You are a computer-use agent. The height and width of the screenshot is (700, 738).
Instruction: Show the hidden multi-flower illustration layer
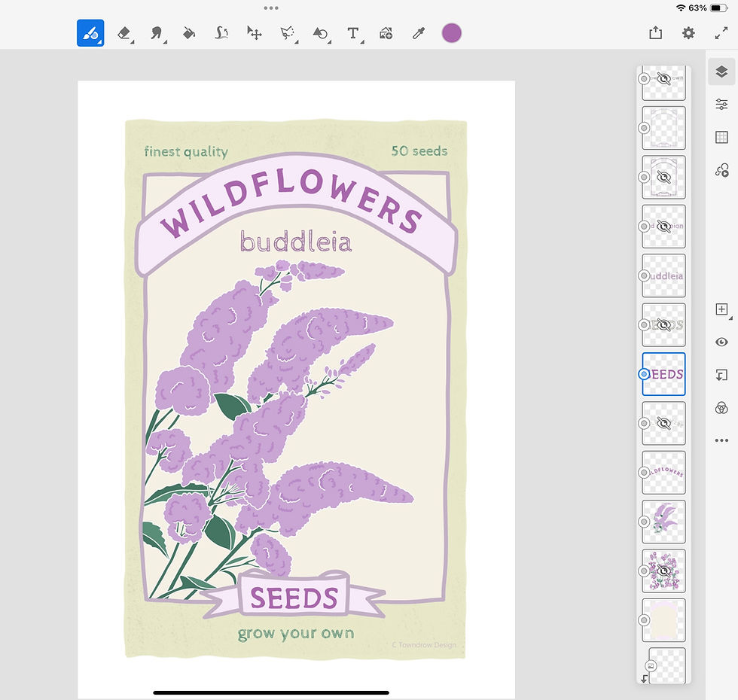pos(663,571)
